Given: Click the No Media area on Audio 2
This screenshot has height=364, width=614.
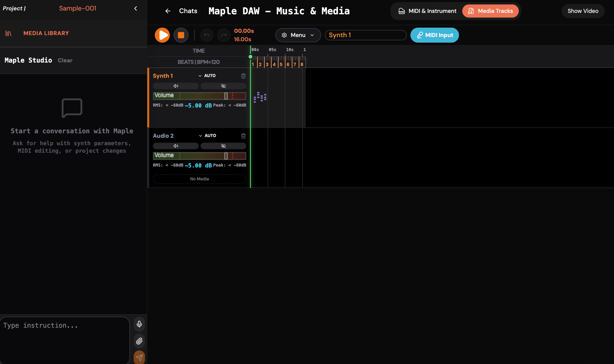Looking at the screenshot, I should pos(199,179).
